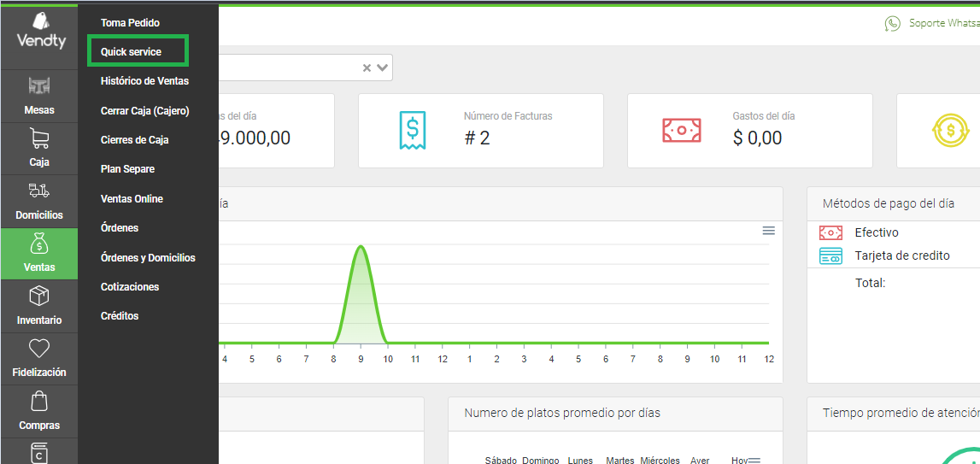Open platos promedio chart menu icon
This screenshot has width=980, height=464.
tap(754, 461)
